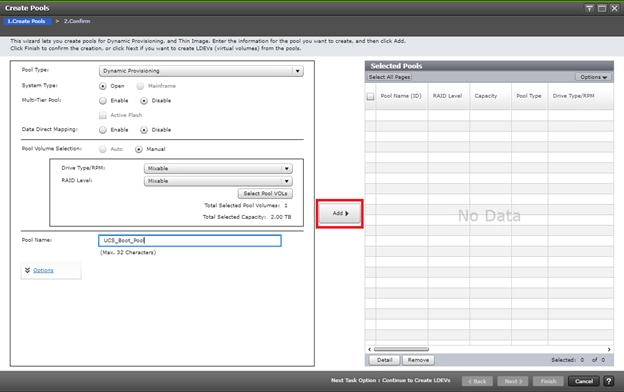Click the Selected Pools horizontal scrollbar
The image size is (624, 392).
[x=401, y=349]
